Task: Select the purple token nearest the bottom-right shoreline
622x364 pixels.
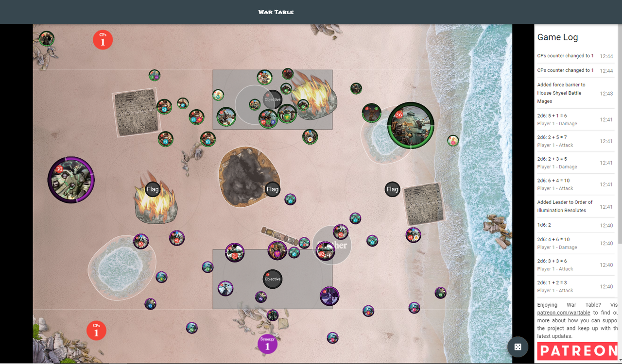Action: 440,293
